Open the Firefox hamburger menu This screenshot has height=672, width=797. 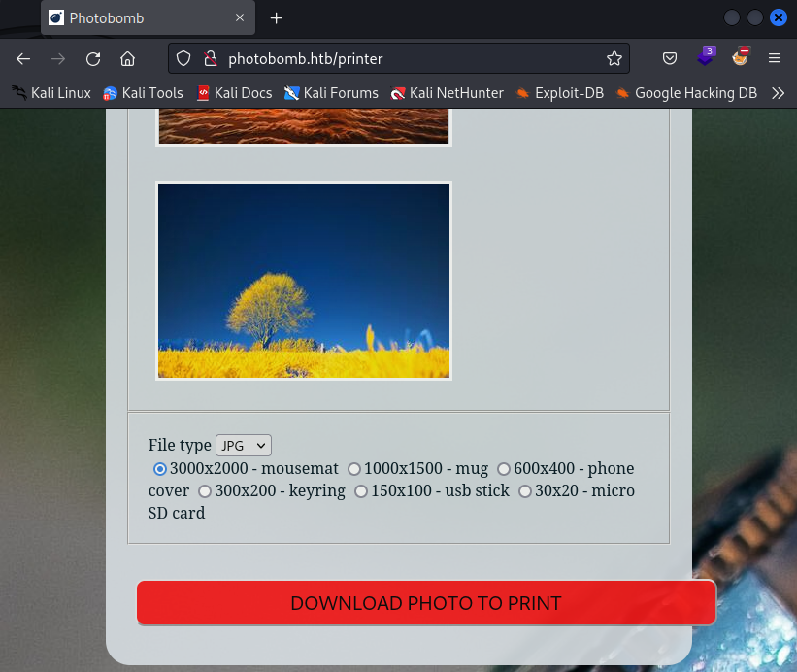click(x=774, y=58)
